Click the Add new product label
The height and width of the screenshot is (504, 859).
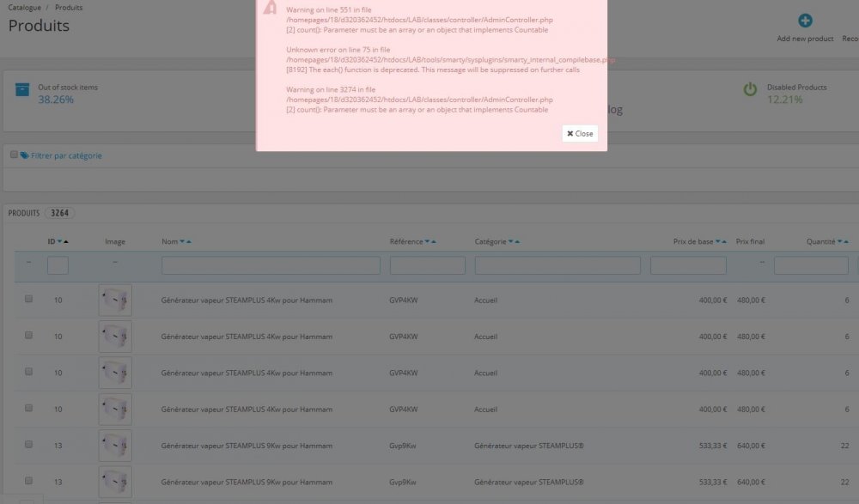(805, 39)
